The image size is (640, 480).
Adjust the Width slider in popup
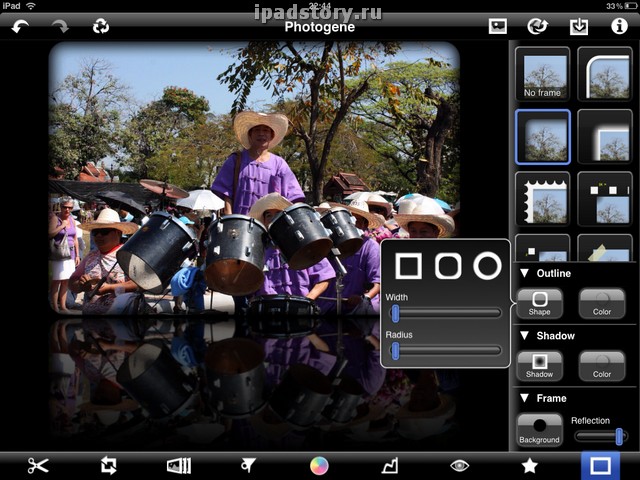(x=445, y=313)
